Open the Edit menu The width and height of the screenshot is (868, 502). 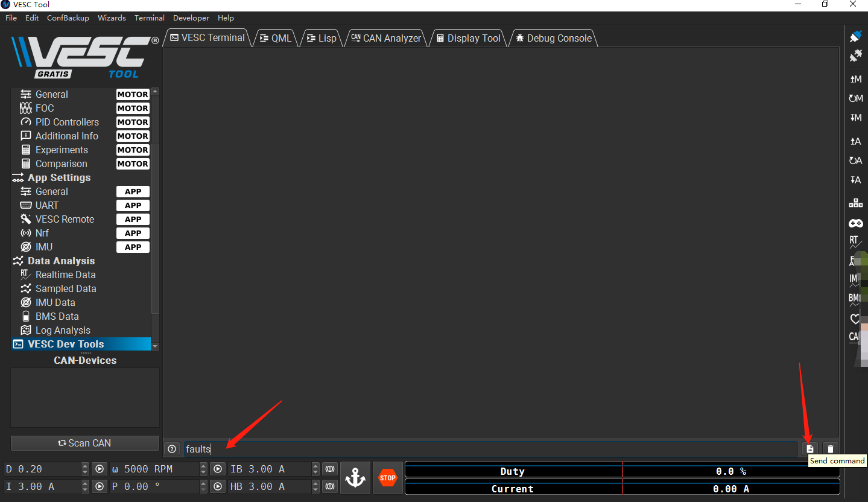[x=32, y=18]
